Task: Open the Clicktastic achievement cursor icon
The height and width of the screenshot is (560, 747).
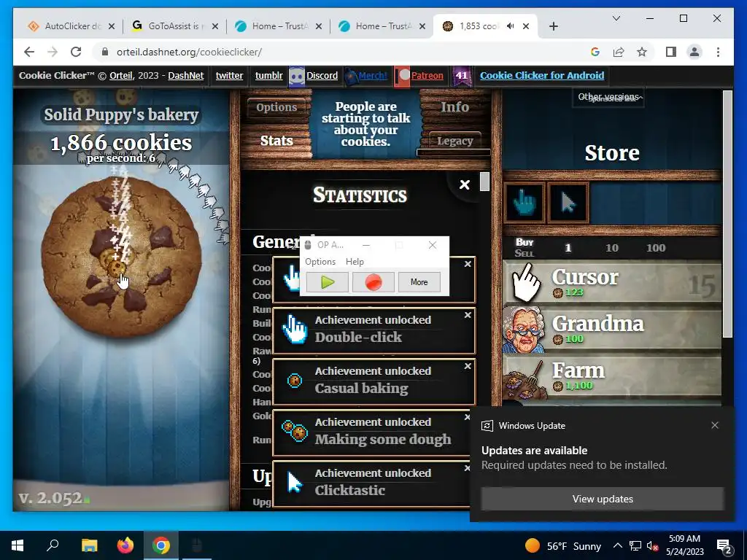Action: (295, 483)
